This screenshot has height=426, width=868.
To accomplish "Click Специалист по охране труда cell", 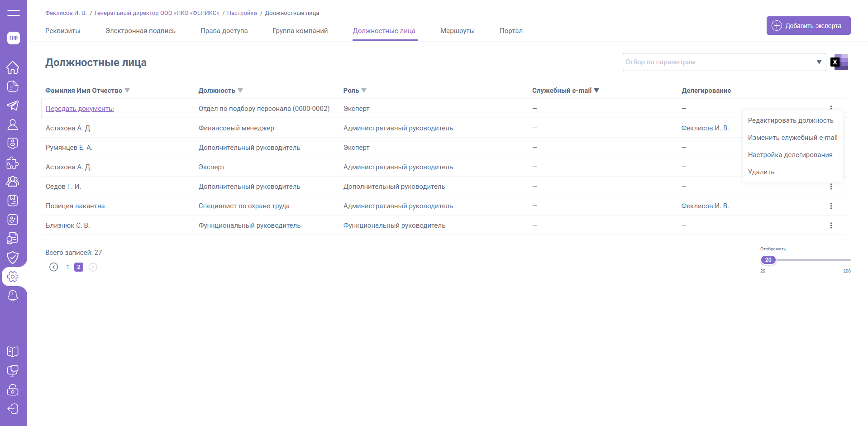I will 244,206.
